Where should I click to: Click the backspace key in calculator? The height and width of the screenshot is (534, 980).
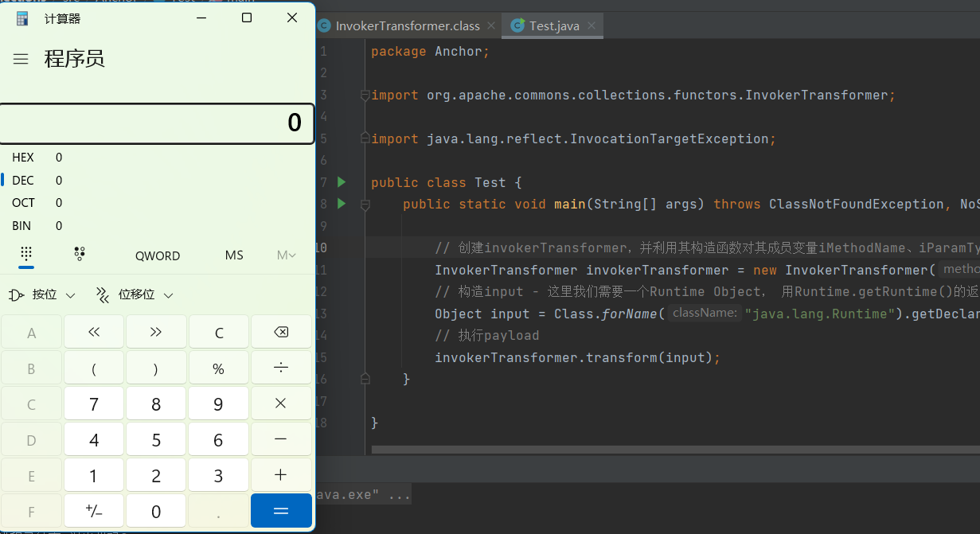point(281,332)
